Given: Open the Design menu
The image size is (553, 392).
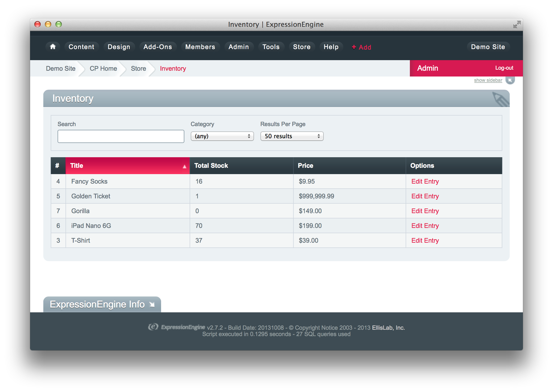Looking at the screenshot, I should coord(119,47).
